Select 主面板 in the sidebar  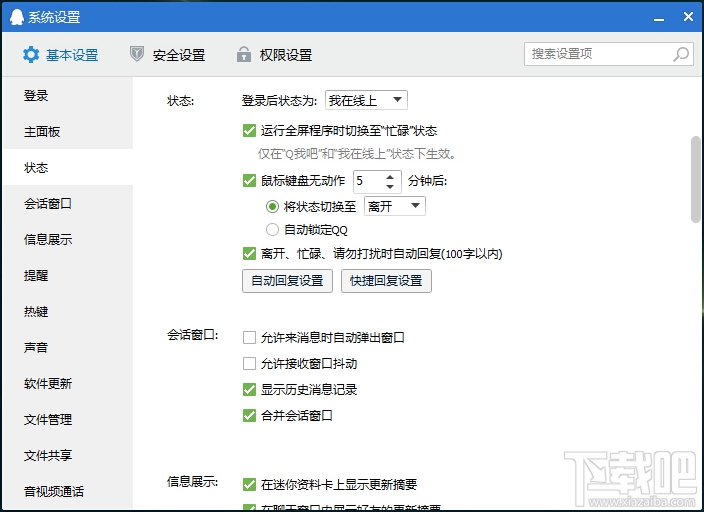[x=68, y=131]
